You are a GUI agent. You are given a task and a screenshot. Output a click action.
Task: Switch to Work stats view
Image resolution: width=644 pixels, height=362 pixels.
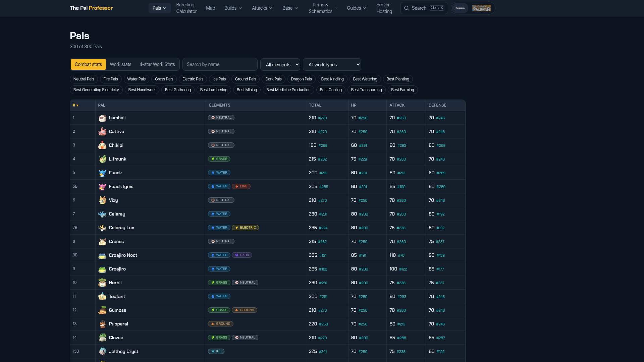click(121, 64)
